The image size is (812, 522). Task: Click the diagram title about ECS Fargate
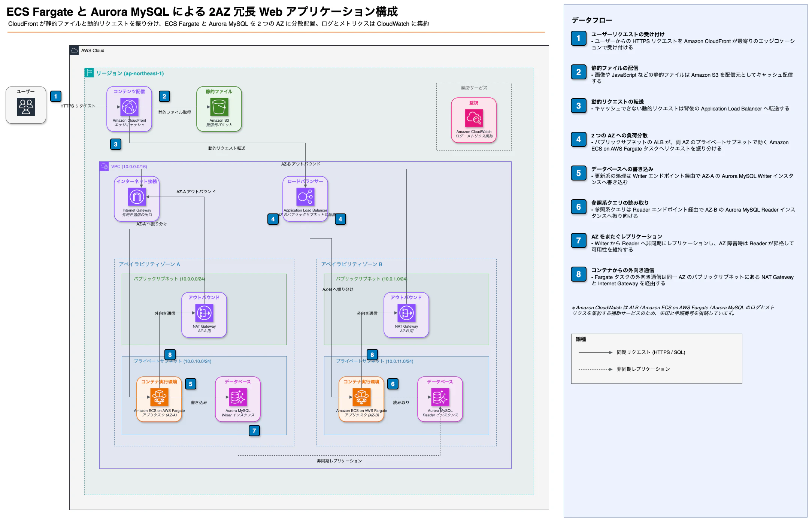pyautogui.click(x=202, y=12)
